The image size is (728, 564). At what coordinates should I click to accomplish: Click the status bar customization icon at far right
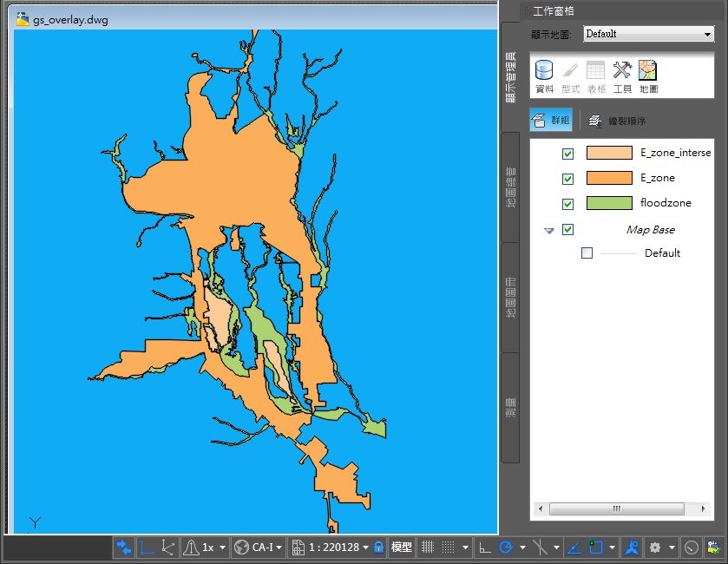click(x=713, y=548)
